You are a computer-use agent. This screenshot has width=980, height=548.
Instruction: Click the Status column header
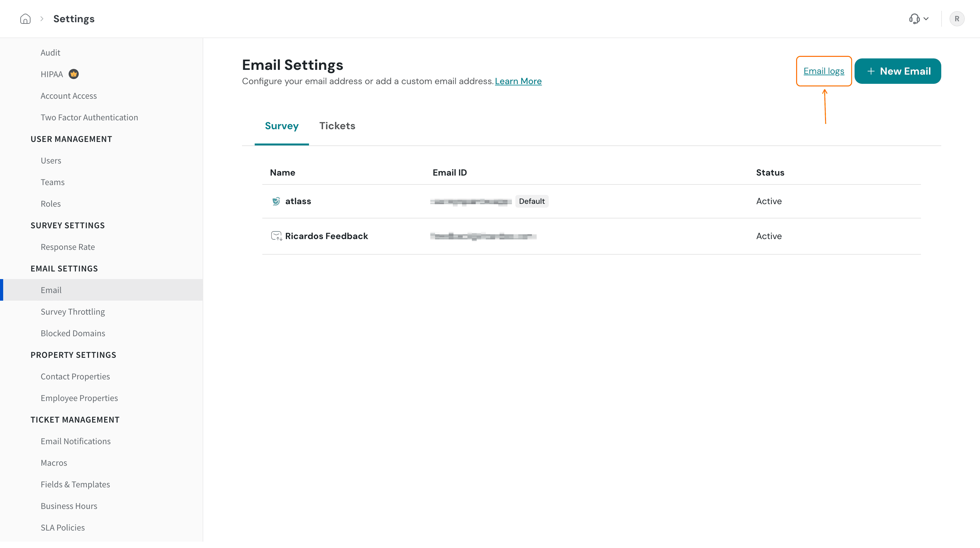770,173
